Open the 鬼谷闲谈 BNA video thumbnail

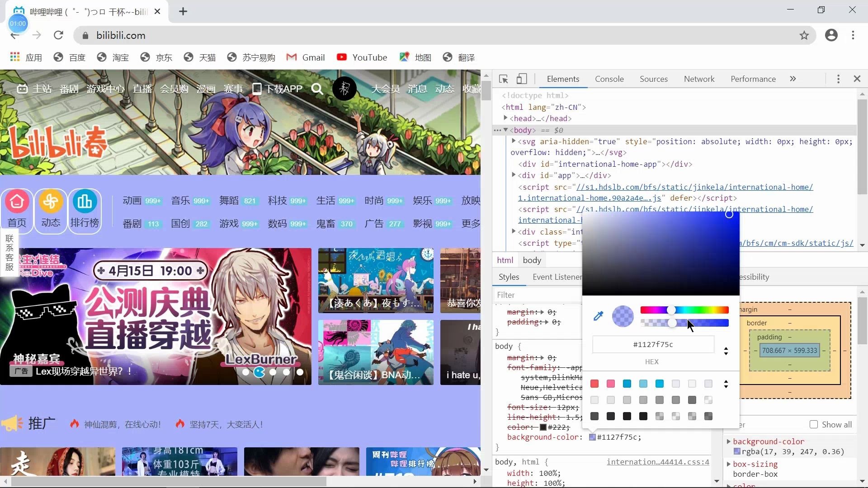(x=376, y=352)
